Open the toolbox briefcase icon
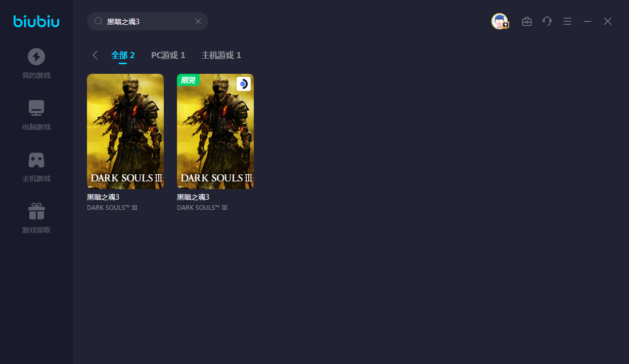This screenshot has height=364, width=629. [527, 21]
